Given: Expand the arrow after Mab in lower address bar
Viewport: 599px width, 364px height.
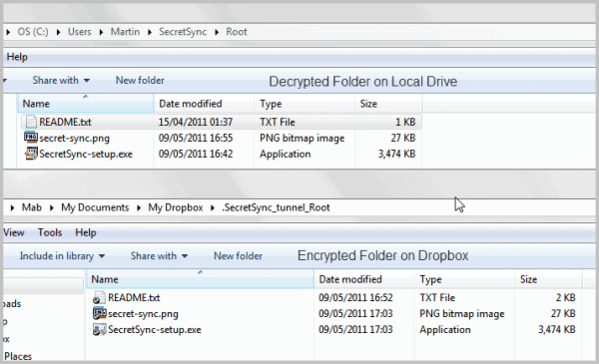Looking at the screenshot, I should pyautogui.click(x=52, y=208).
